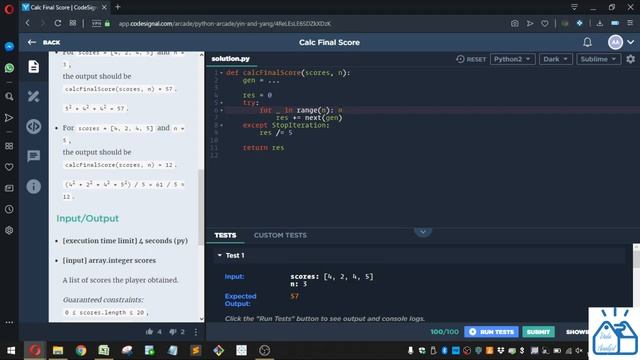This screenshot has height=360, width=640.
Task: Fold the except block at line 8
Action: (x=222, y=125)
